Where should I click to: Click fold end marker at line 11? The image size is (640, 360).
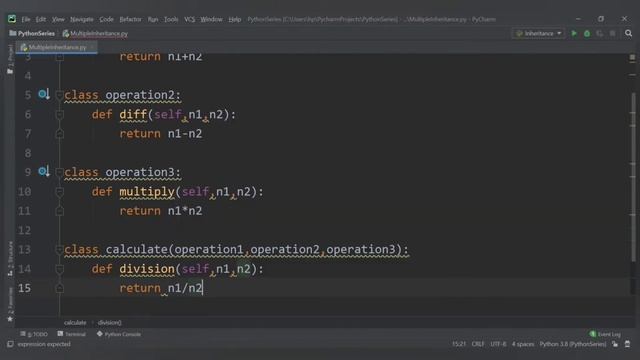[59, 211]
